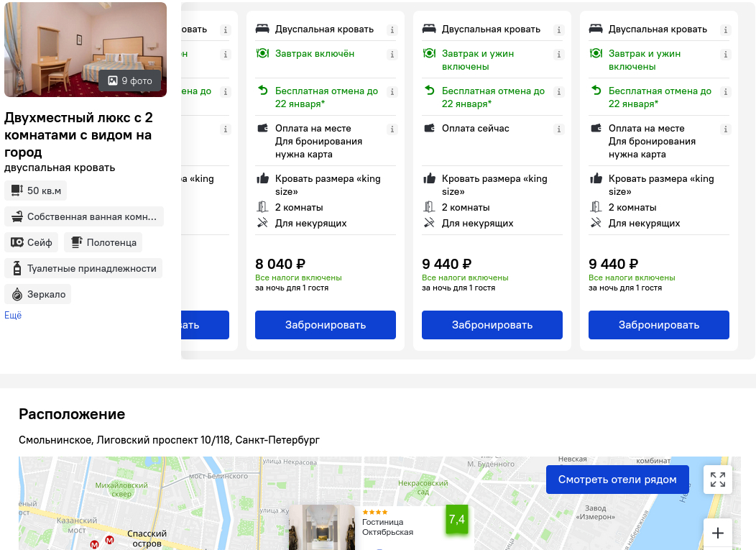Book the 8 040 ₽ breakfast rate
The height and width of the screenshot is (550, 756).
point(326,325)
